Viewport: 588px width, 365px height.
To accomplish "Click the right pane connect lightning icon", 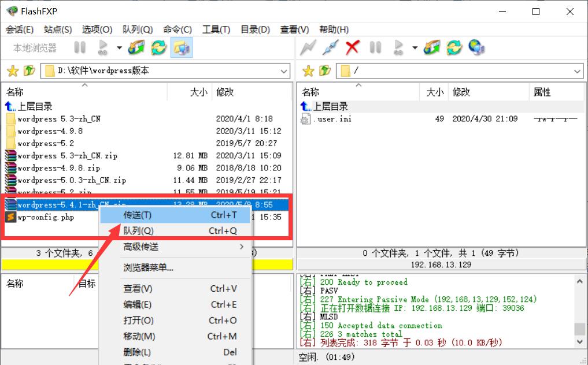I will [308, 47].
